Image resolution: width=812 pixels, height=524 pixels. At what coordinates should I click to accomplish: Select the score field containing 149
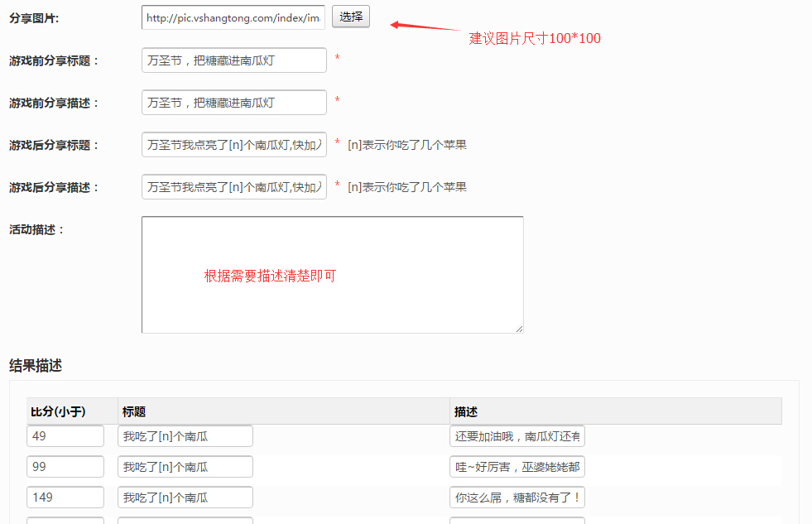[x=65, y=498]
